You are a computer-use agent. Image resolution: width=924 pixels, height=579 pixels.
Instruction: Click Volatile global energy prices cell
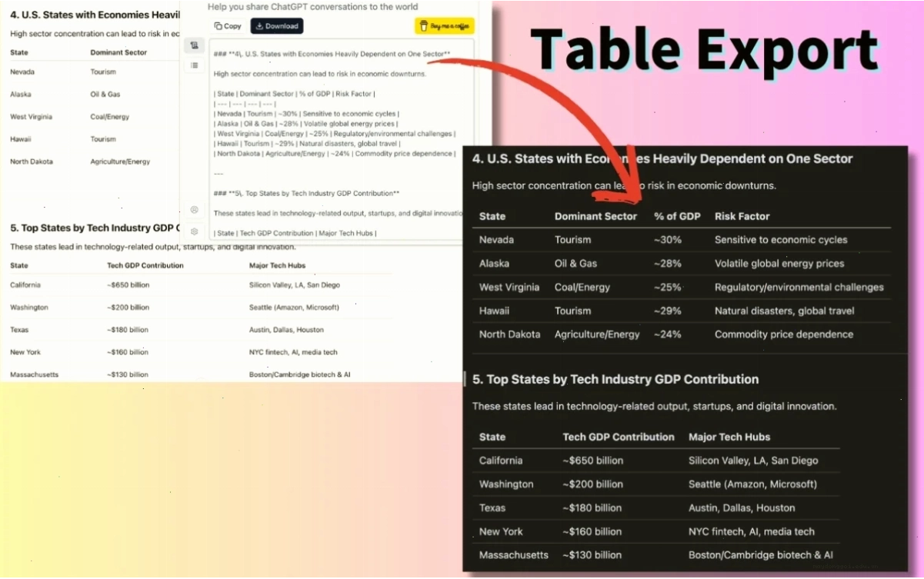(779, 263)
